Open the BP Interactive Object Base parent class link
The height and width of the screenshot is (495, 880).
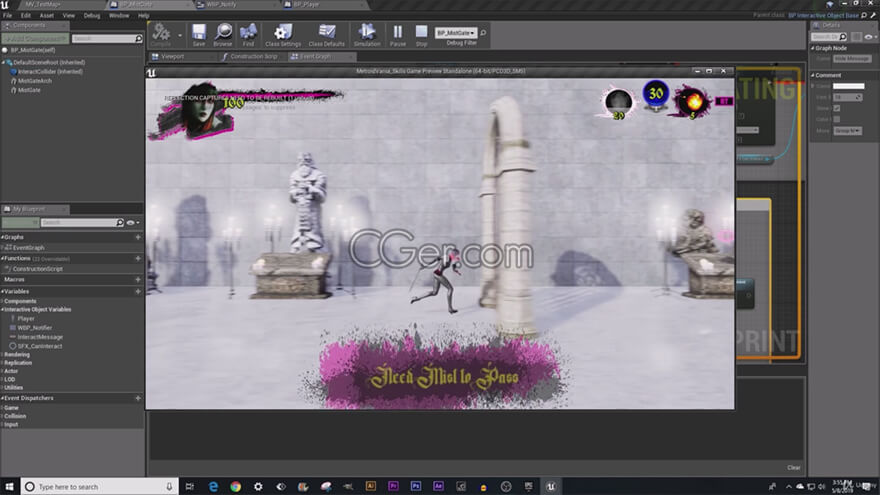[823, 16]
